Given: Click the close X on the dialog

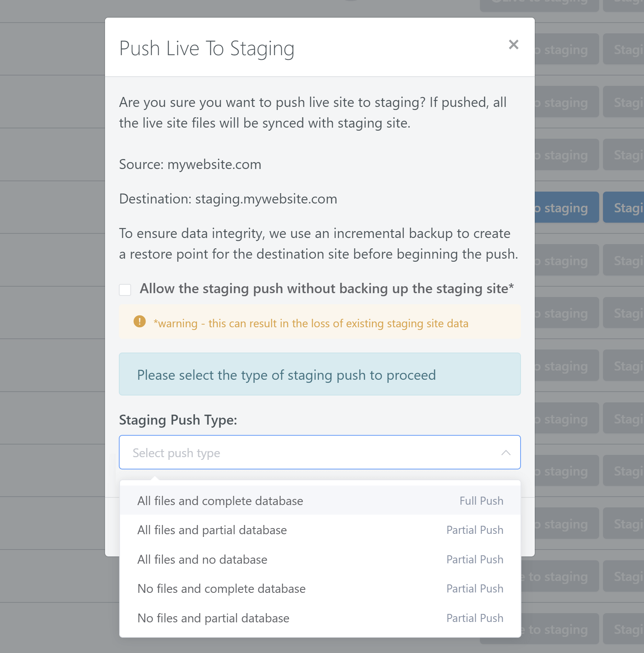Looking at the screenshot, I should pyautogui.click(x=514, y=45).
